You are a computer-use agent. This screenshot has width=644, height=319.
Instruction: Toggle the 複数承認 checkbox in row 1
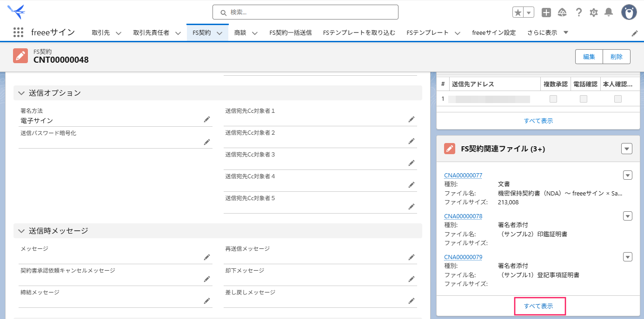pos(553,99)
